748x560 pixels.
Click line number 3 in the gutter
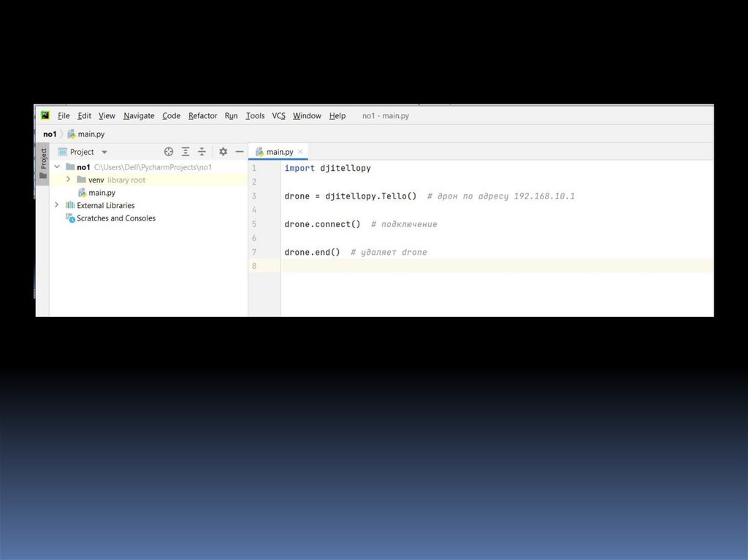(x=253, y=196)
